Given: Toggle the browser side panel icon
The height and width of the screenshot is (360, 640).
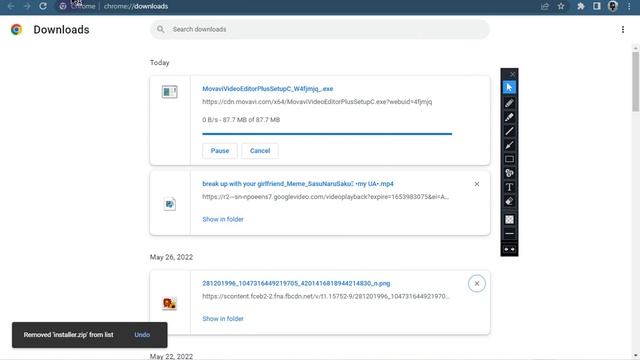Looking at the screenshot, I should pyautogui.click(x=597, y=6).
